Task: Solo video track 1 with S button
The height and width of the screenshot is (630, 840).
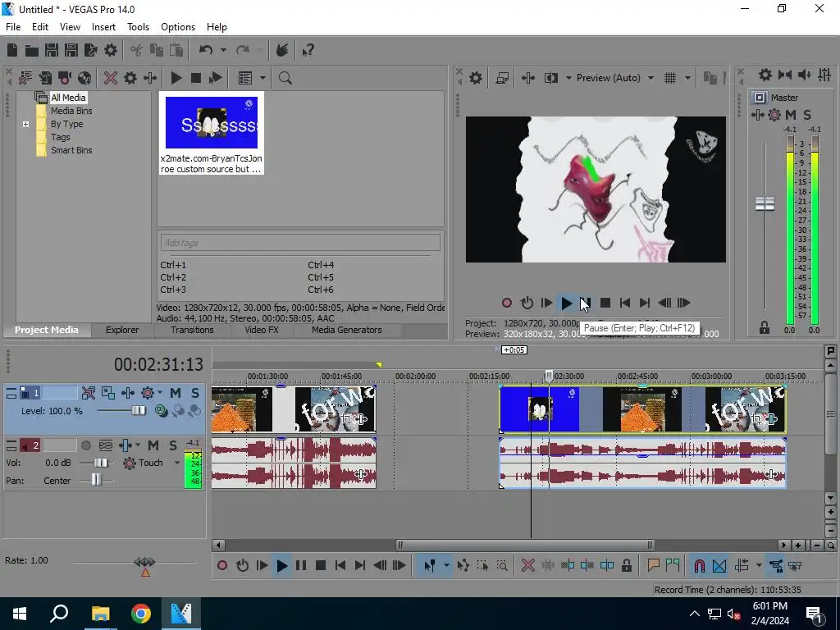Action: coord(195,393)
